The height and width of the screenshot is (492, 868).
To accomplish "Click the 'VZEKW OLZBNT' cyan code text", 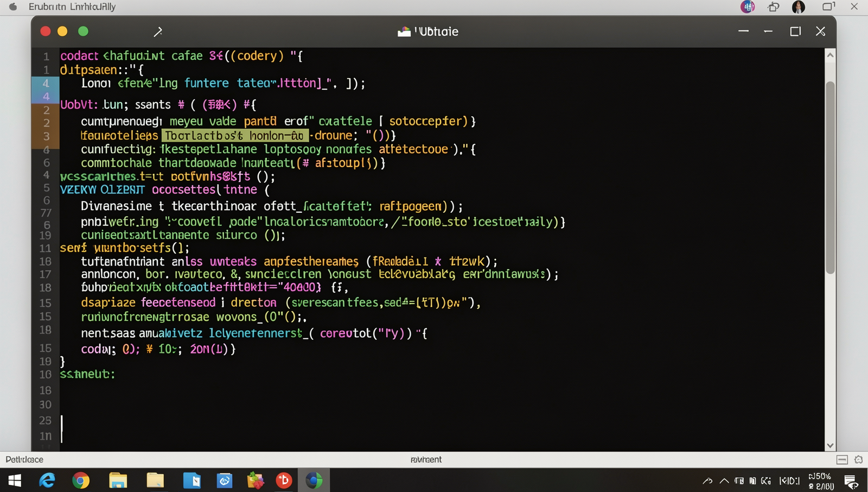I will pos(103,190).
